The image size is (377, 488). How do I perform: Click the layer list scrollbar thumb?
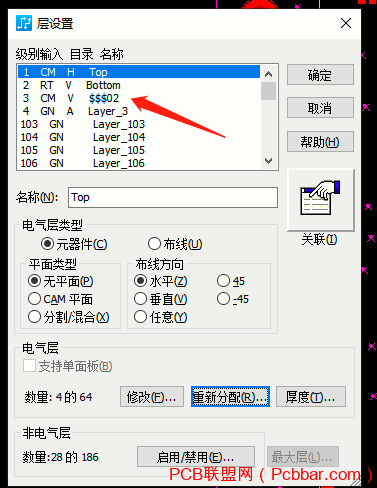[268, 91]
